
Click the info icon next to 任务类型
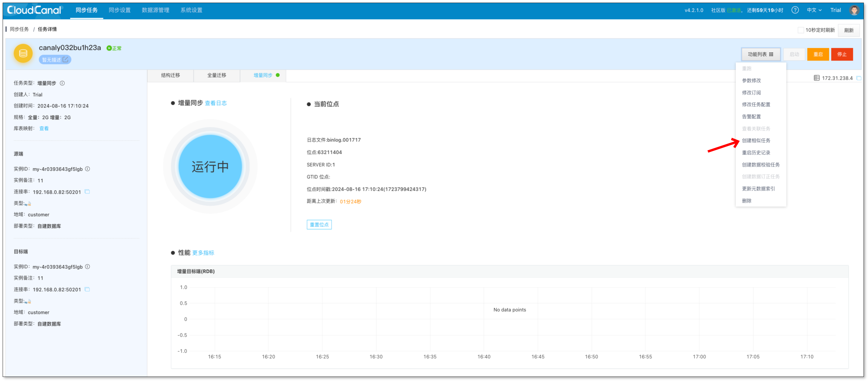coord(63,83)
